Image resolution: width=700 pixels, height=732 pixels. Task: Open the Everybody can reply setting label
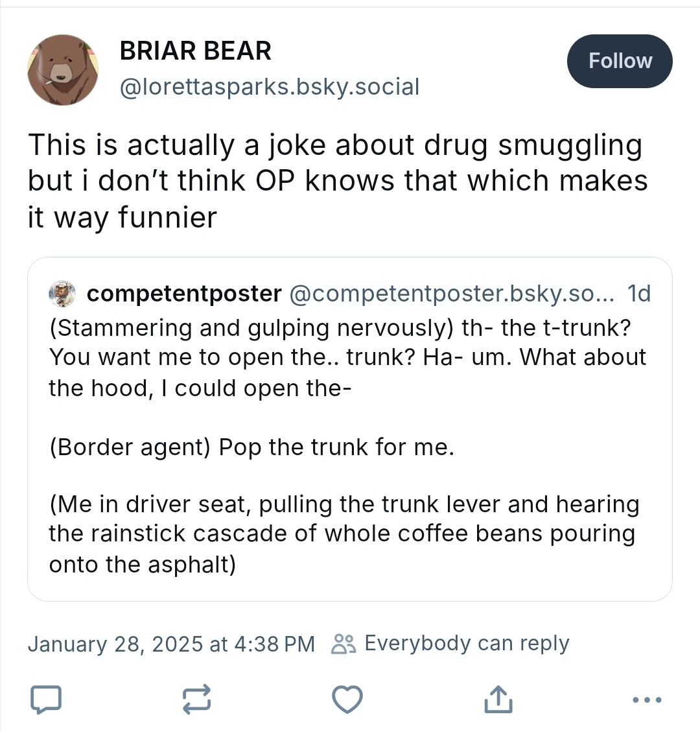(x=467, y=643)
